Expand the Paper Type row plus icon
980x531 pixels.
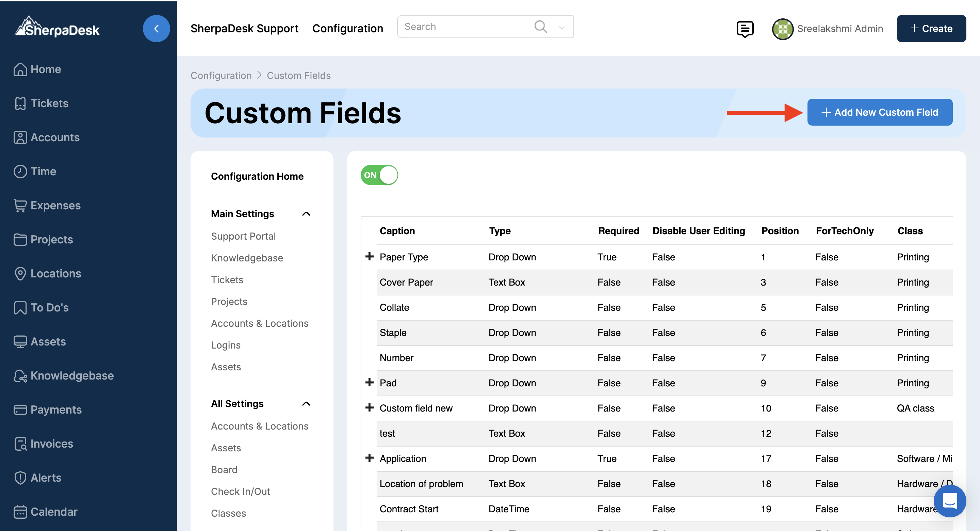(x=369, y=257)
